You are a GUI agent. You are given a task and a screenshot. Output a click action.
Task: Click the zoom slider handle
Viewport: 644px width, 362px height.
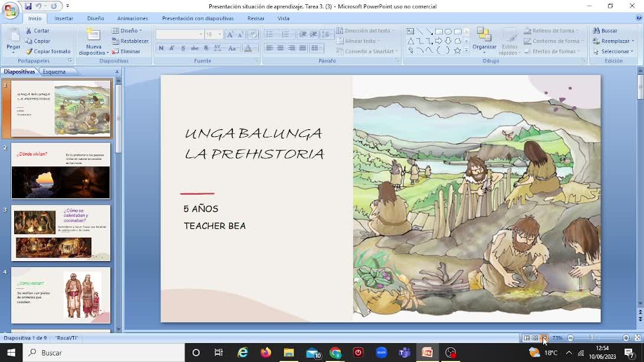click(x=592, y=338)
